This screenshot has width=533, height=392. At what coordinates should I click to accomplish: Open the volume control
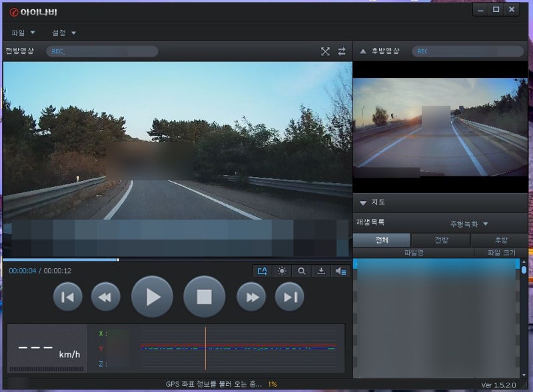point(340,271)
